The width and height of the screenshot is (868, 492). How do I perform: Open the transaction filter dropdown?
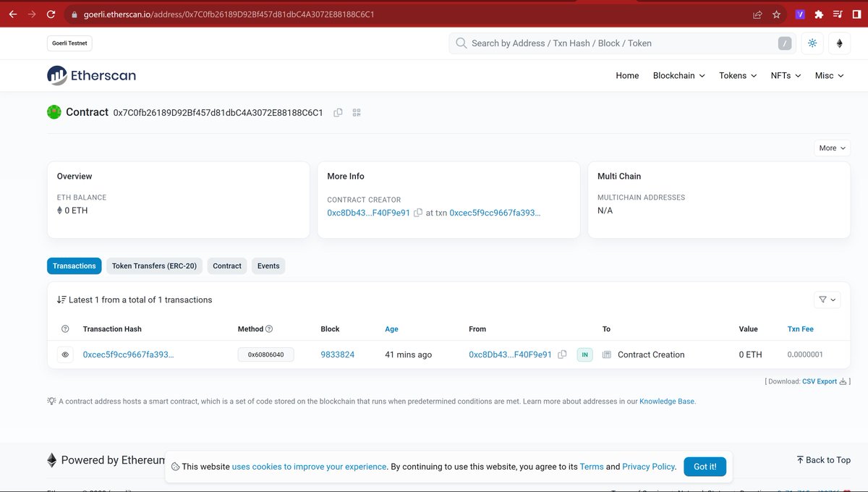pyautogui.click(x=827, y=300)
